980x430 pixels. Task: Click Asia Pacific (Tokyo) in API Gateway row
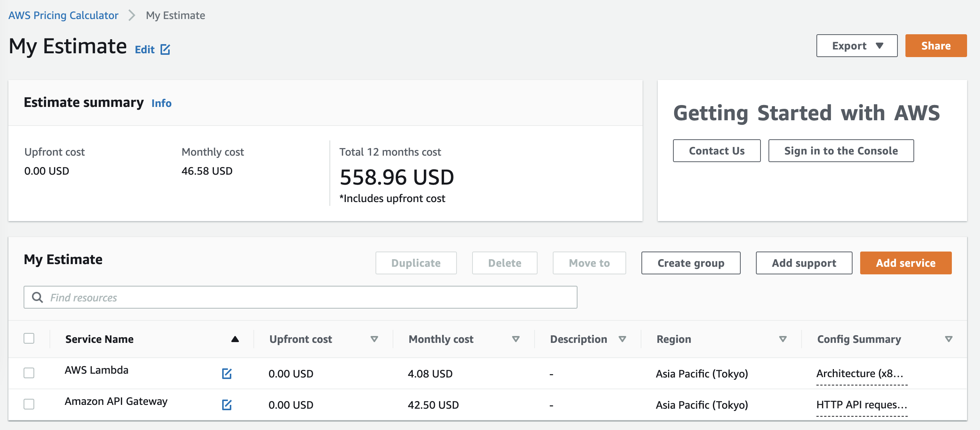(702, 405)
